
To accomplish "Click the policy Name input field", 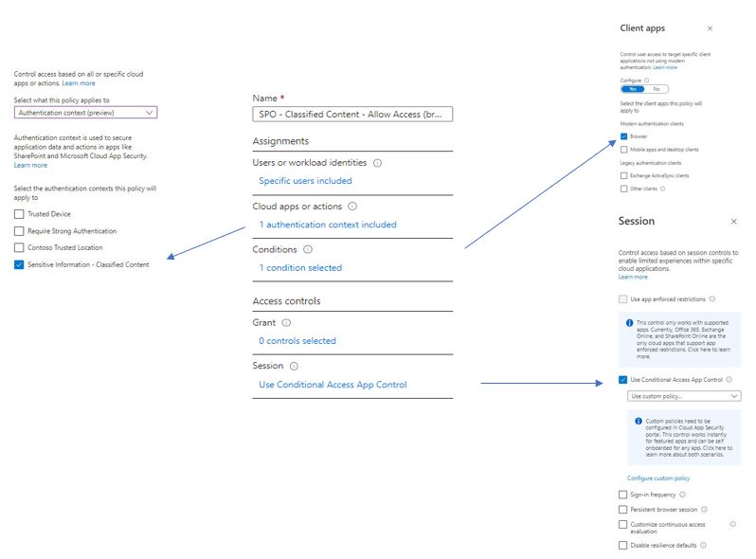I will (x=352, y=115).
